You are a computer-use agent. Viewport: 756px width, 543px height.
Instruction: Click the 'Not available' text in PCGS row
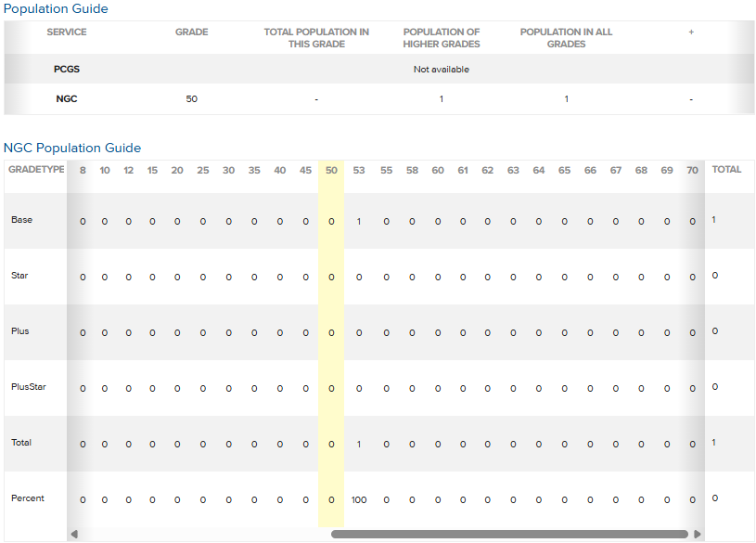click(x=442, y=69)
